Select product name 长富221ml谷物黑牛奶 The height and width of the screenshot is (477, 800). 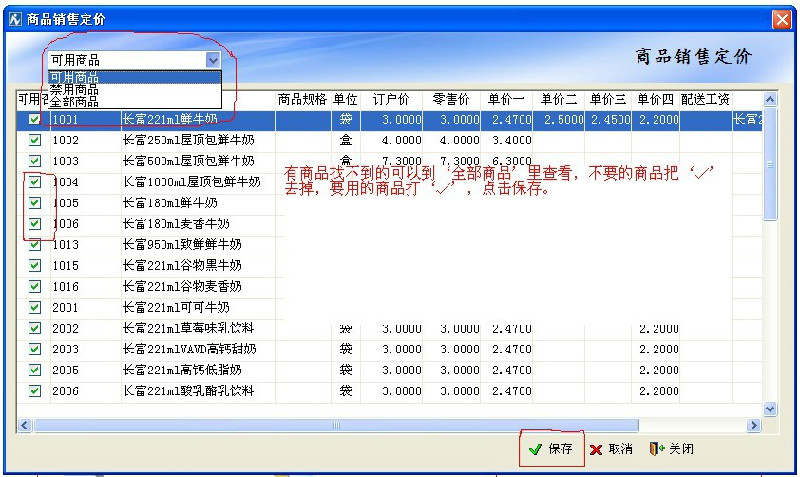tap(182, 265)
